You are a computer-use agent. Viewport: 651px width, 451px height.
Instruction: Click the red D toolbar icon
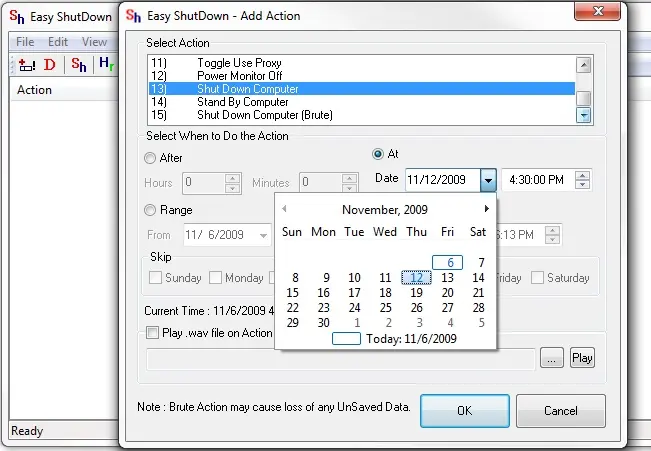point(49,65)
